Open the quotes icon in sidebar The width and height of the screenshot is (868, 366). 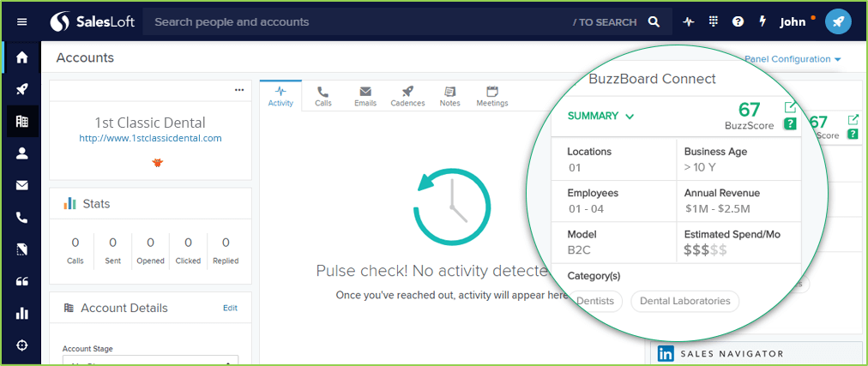click(21, 281)
